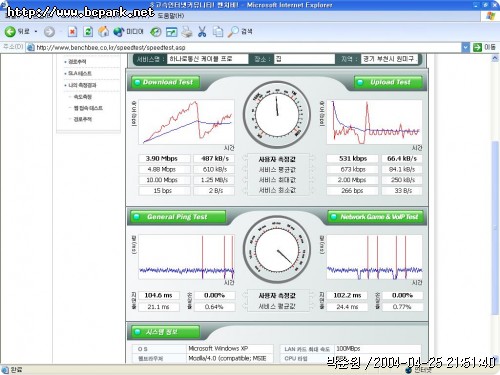Select the 100MBps LAN card speed cell
This screenshot has width=500, height=375.
click(x=378, y=349)
